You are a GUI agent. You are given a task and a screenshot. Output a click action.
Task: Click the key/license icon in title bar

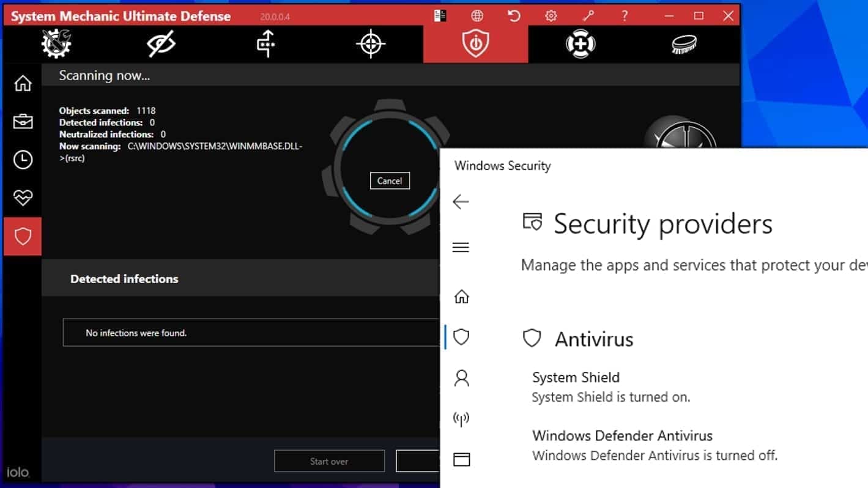588,16
